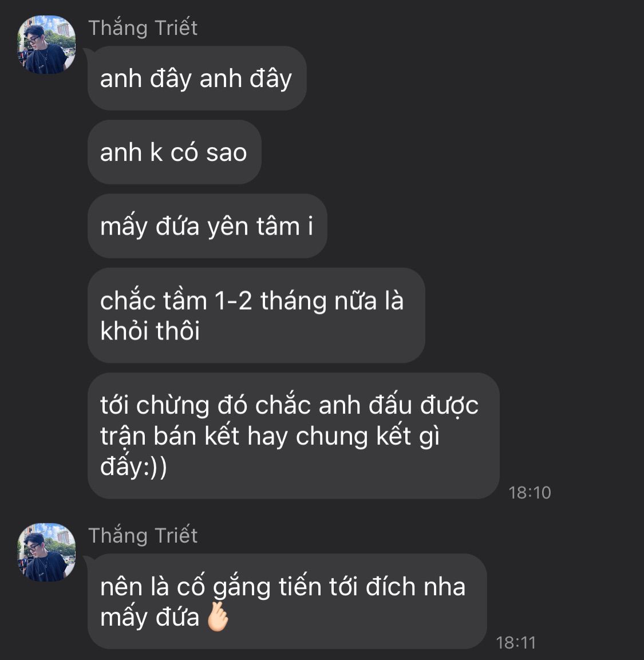Click the finger heart emoji in last message

(x=219, y=616)
